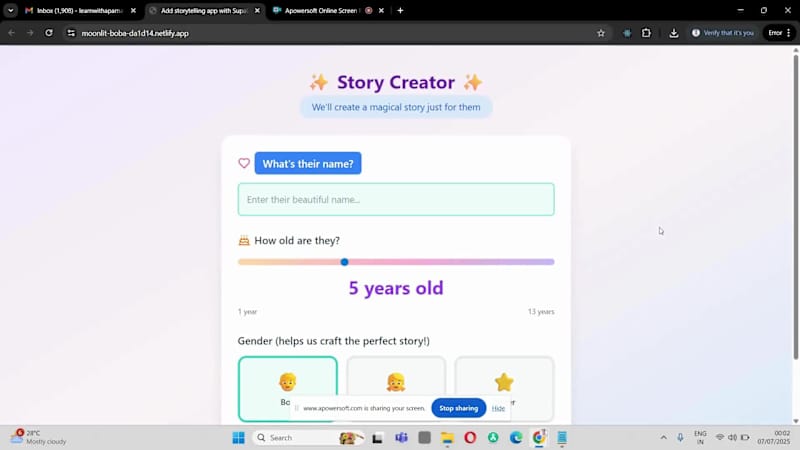Click the birthday cake icon
Image resolution: width=800 pixels, height=450 pixels.
[x=244, y=240]
